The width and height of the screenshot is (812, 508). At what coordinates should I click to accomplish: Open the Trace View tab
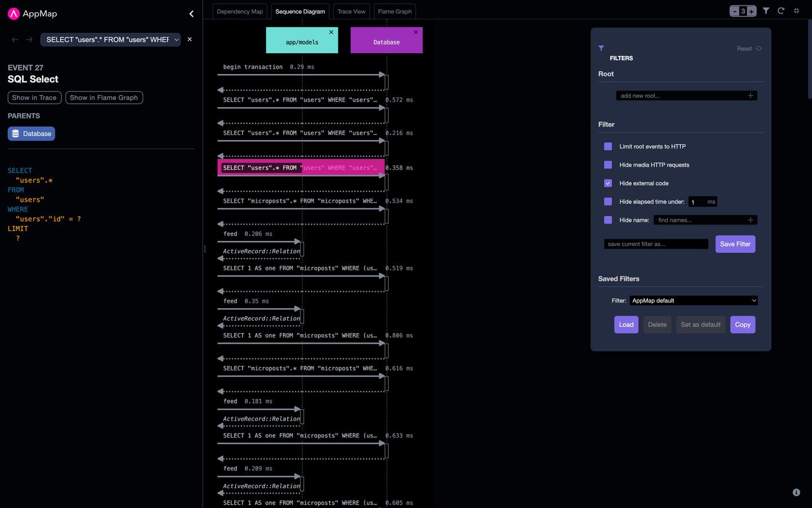(351, 11)
